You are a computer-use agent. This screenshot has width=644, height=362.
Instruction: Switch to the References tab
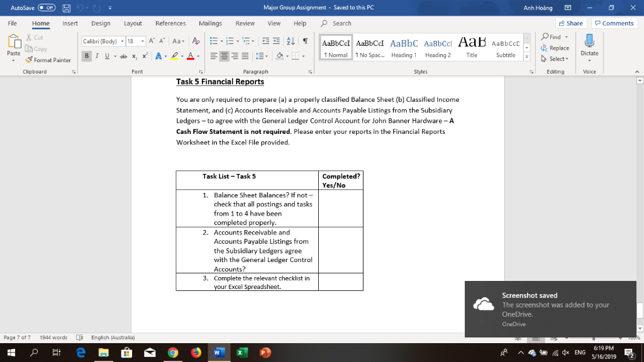(x=170, y=25)
